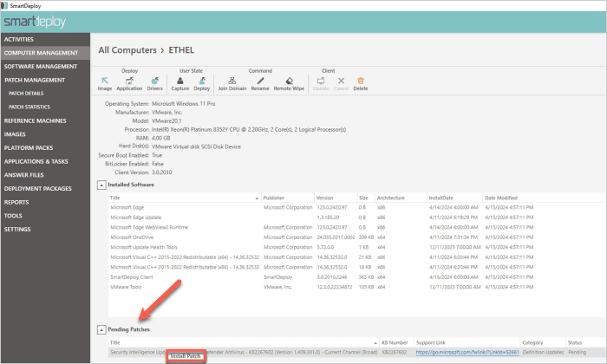Go to Images in sidebar
The width and height of the screenshot is (607, 364).
pos(45,134)
